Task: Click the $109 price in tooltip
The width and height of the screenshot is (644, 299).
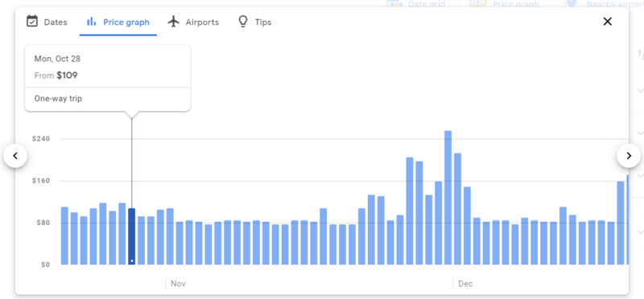Action: pos(68,76)
